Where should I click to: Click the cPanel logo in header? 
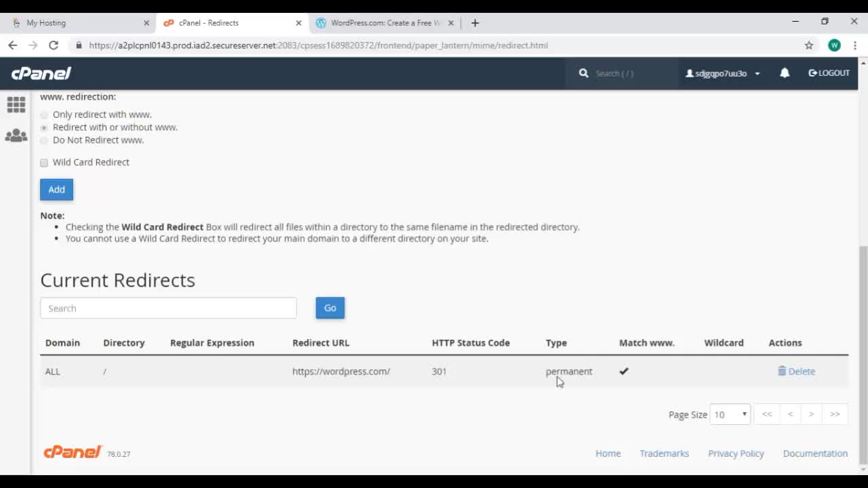point(41,73)
